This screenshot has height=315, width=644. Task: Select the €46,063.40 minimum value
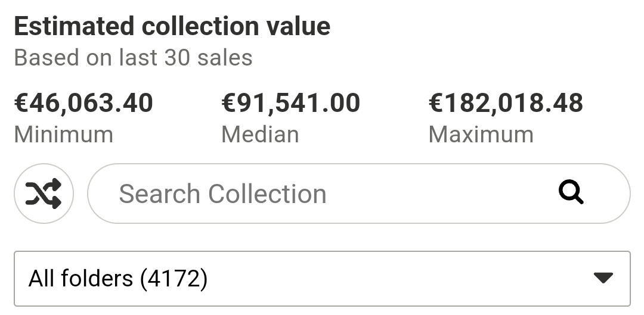[x=83, y=102]
